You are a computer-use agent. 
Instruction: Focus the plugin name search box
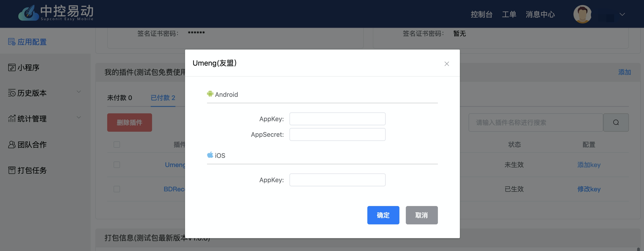point(536,123)
